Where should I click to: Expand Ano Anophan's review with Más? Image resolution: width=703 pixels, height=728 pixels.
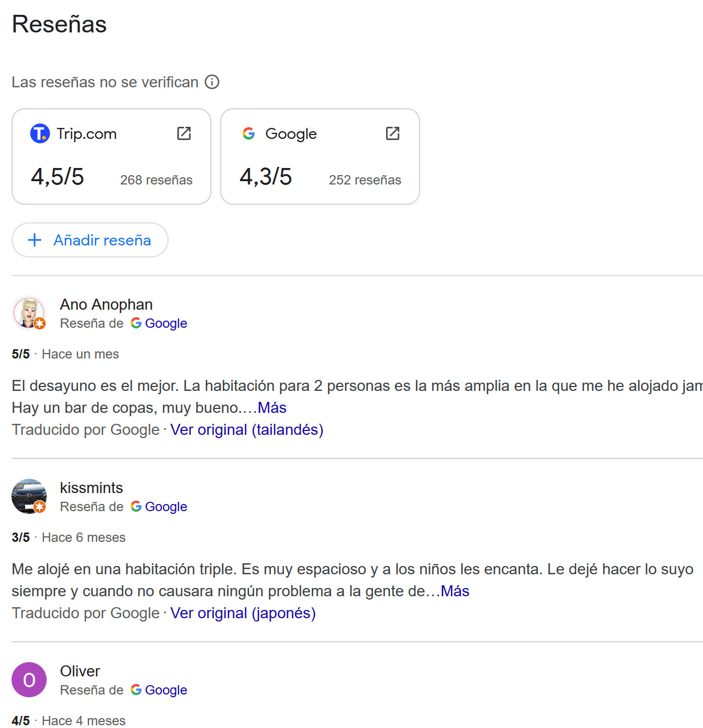tap(272, 408)
